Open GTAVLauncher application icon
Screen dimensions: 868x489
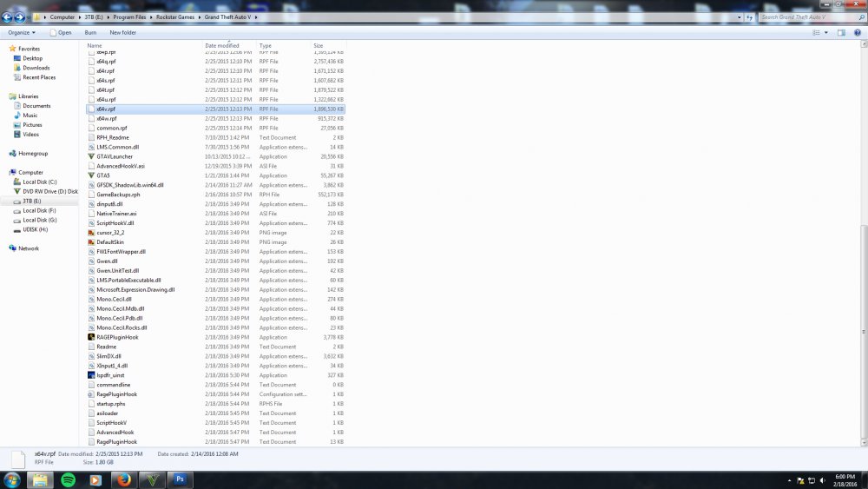pyautogui.click(x=91, y=156)
